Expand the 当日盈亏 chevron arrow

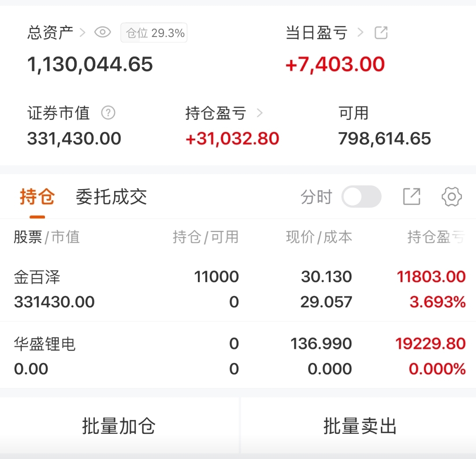point(361,33)
